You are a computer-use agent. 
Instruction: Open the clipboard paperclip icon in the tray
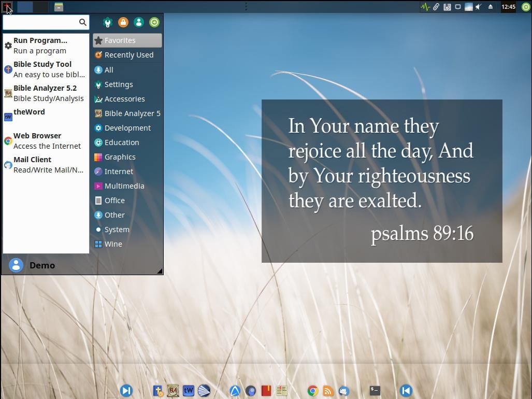click(x=436, y=7)
